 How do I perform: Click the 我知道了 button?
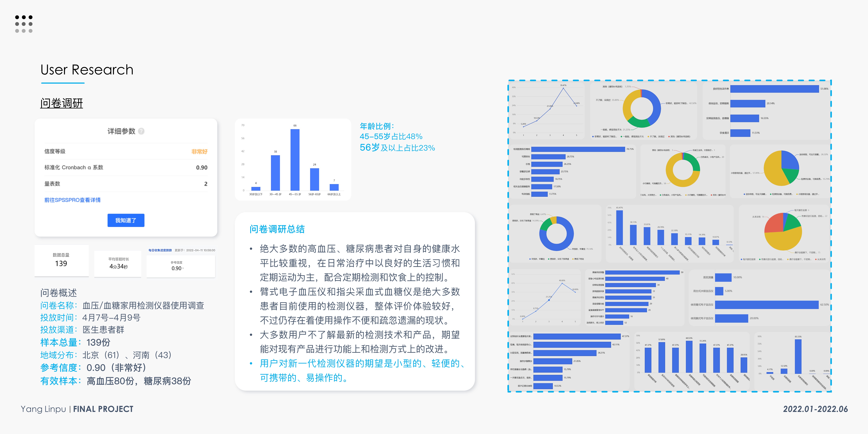click(126, 220)
